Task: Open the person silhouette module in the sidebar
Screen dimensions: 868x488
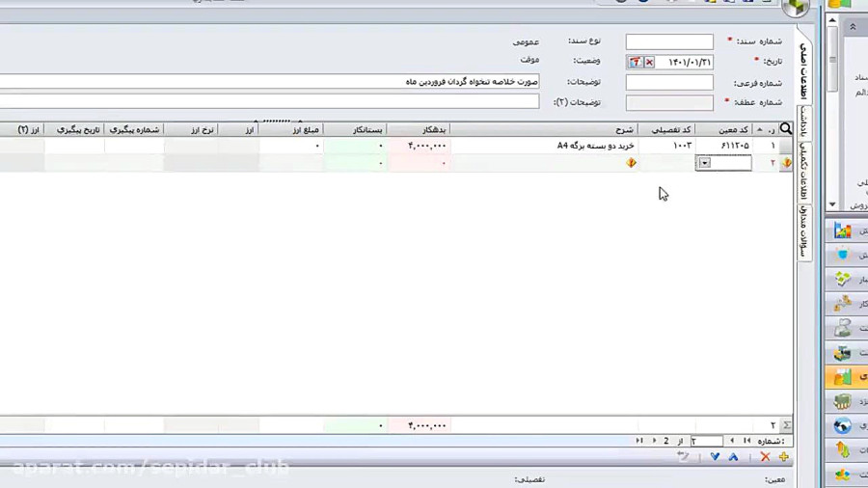Action: (843, 328)
